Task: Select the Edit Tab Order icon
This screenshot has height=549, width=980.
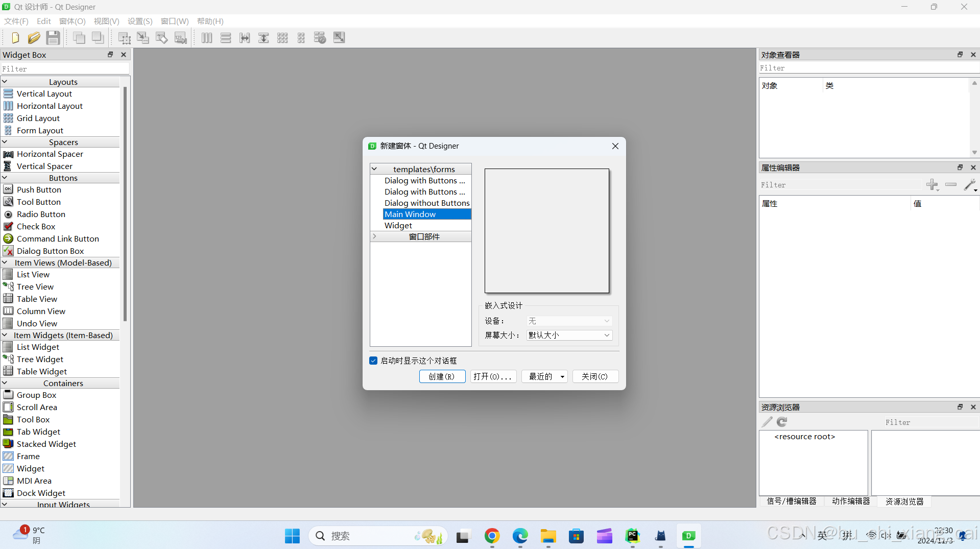Action: (x=181, y=38)
